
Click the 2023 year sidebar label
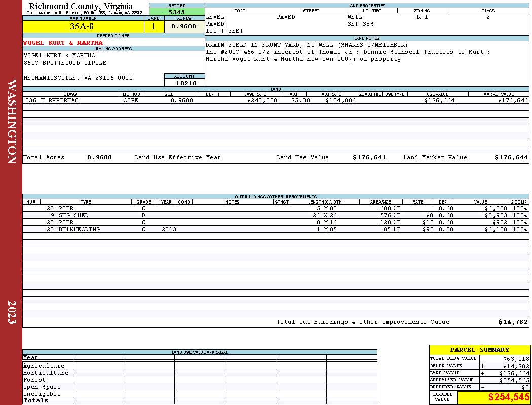(12, 312)
